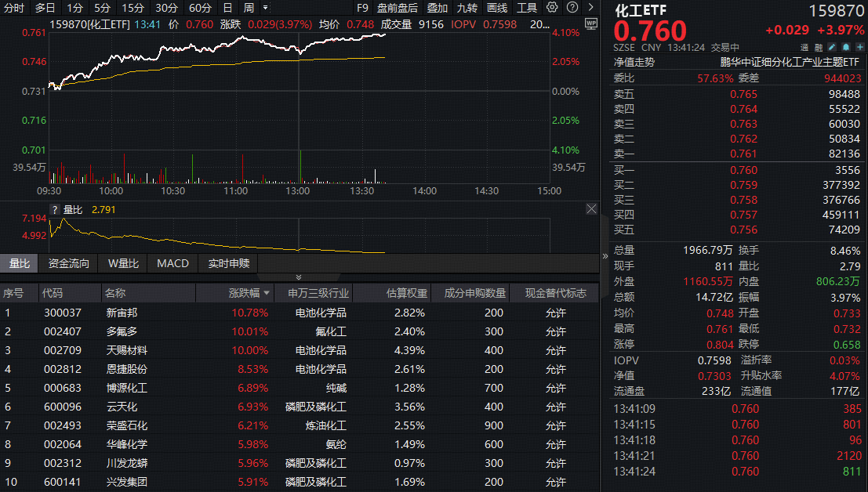
Task: Click the 融 margin trading badge
Action: 819,47
